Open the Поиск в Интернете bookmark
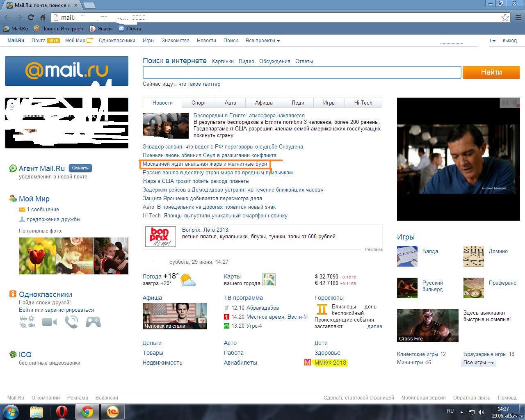The width and height of the screenshot is (525, 420). coord(59,29)
